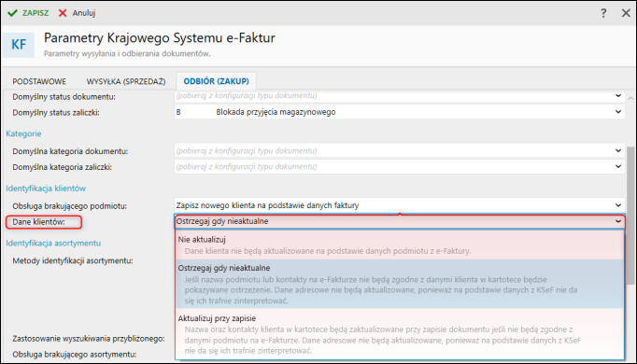Image resolution: width=637 pixels, height=364 pixels.
Task: Click the 'Domyślna kategoria dokumentu:' label
Action: (x=70, y=151)
